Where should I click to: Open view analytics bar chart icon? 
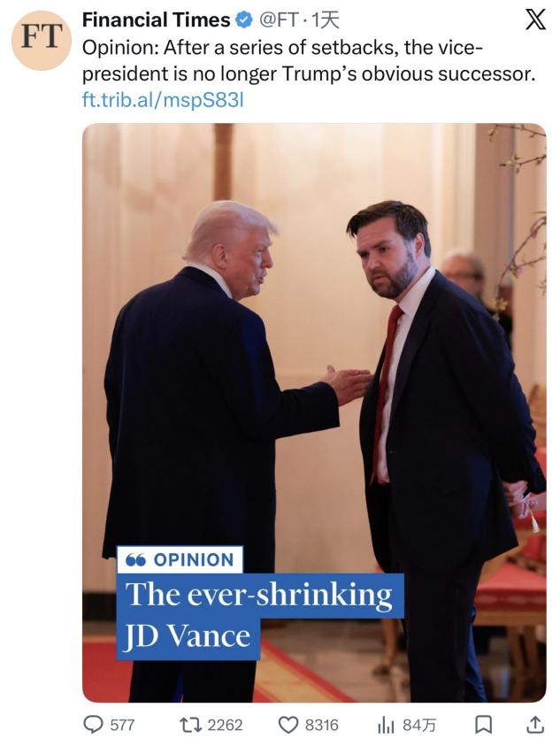tap(386, 725)
